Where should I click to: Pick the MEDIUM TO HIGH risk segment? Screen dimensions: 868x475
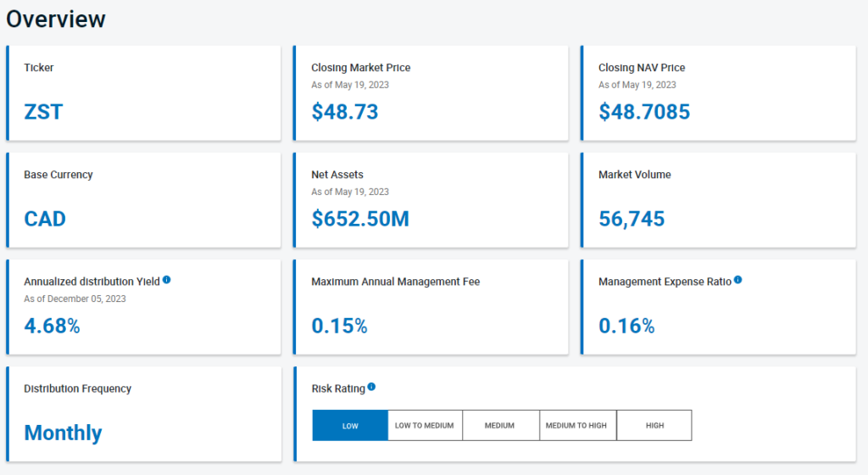[576, 426]
